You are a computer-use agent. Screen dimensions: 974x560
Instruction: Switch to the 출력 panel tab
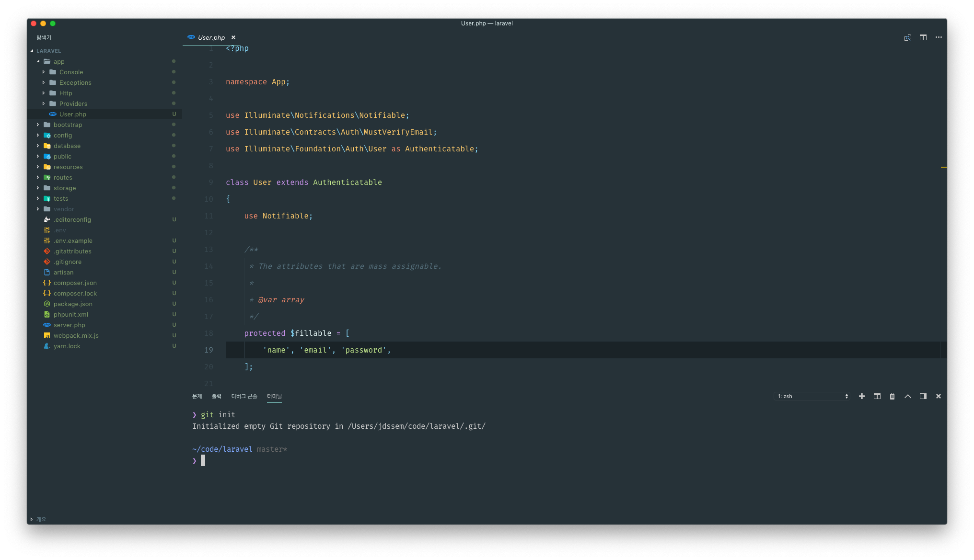pyautogui.click(x=217, y=396)
